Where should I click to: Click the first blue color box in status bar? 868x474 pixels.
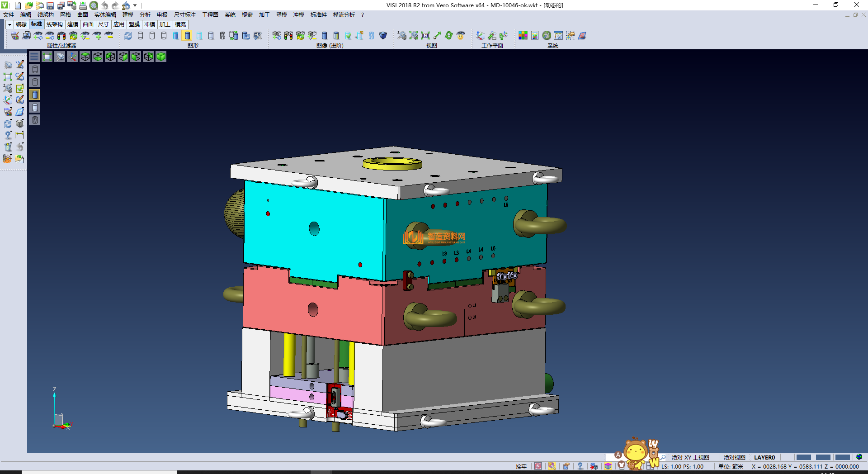point(803,457)
